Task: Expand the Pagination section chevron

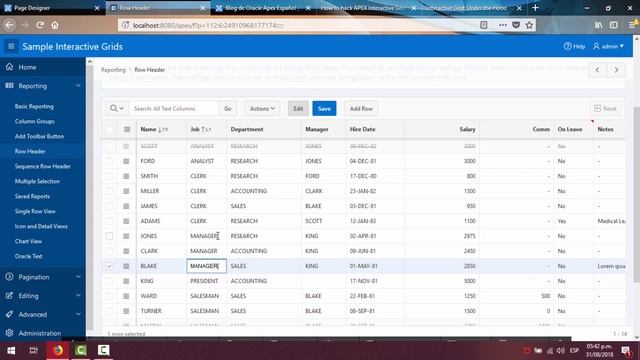Action: [78, 277]
